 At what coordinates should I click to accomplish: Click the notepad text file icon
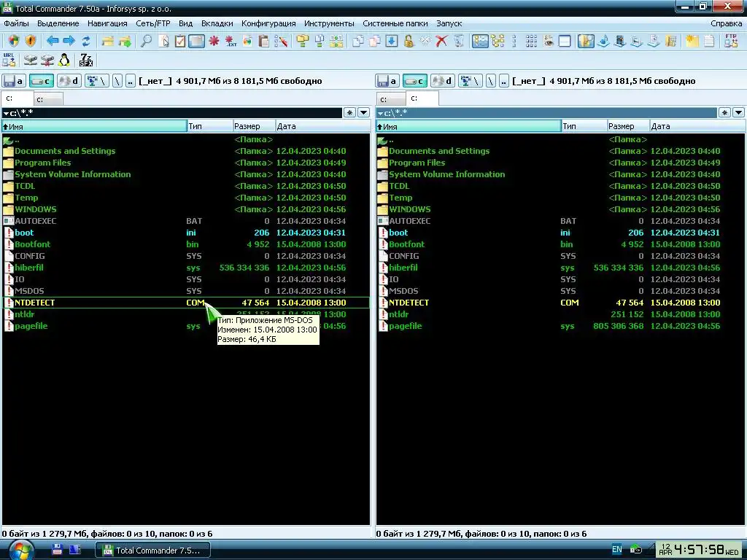click(x=709, y=41)
